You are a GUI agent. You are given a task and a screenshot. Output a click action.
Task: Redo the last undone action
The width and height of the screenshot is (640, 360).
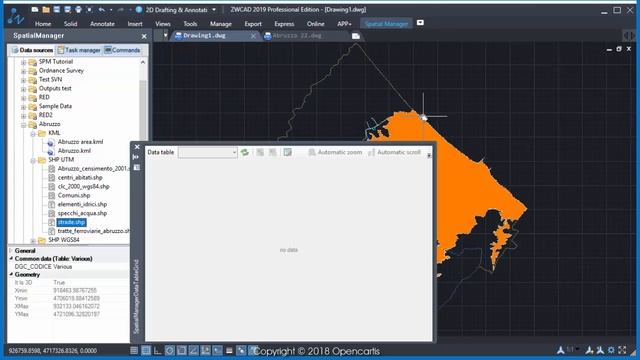click(x=121, y=9)
